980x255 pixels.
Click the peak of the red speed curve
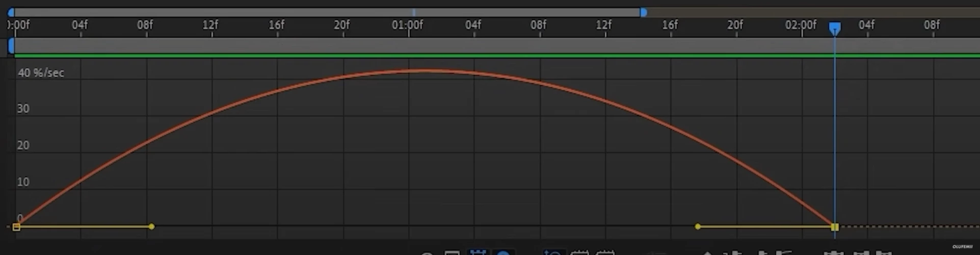tap(424, 70)
